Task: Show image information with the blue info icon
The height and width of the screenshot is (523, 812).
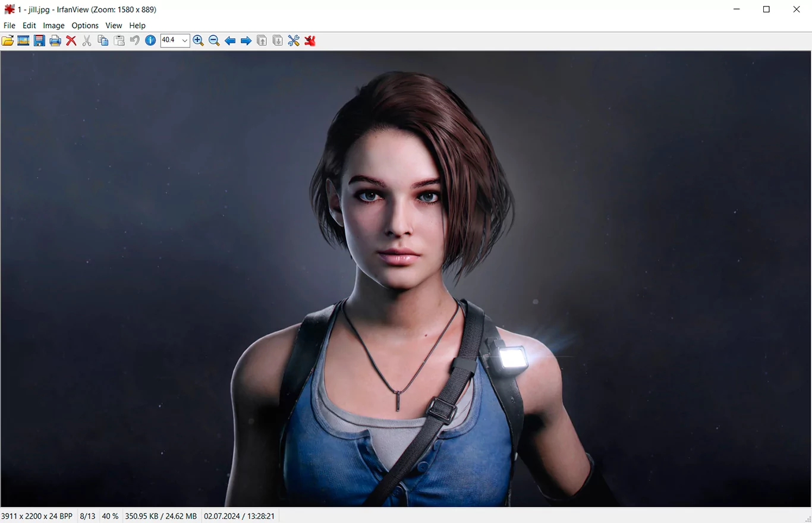Action: tap(150, 40)
